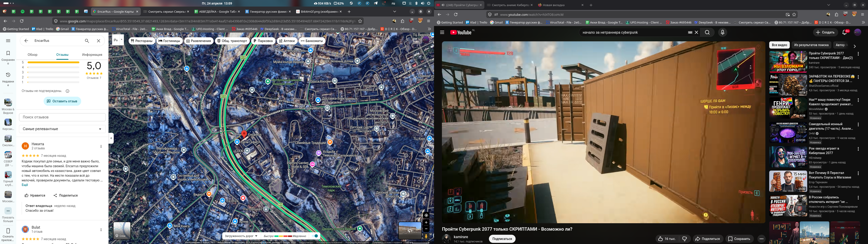The image size is (868, 244).
Task: Click Подписаться on kamirare channel
Action: (x=502, y=239)
